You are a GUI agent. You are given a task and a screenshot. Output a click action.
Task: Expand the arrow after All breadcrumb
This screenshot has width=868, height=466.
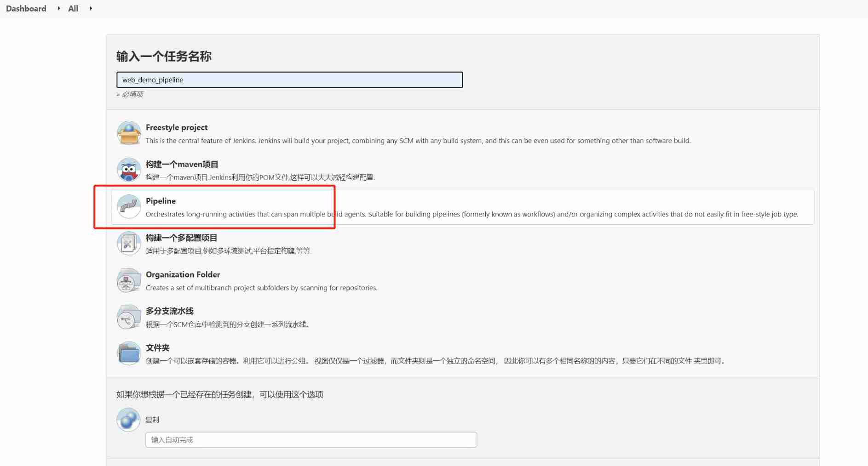(x=91, y=8)
